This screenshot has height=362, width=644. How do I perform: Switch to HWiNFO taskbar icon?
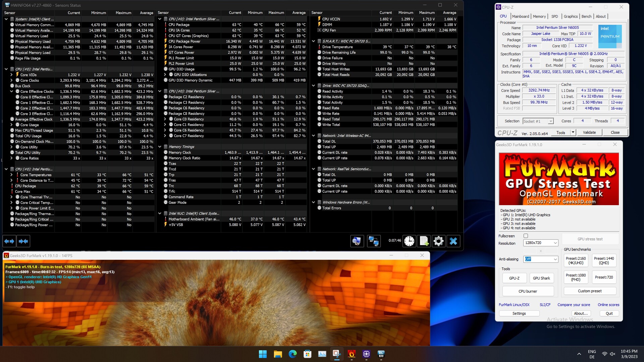click(x=381, y=354)
